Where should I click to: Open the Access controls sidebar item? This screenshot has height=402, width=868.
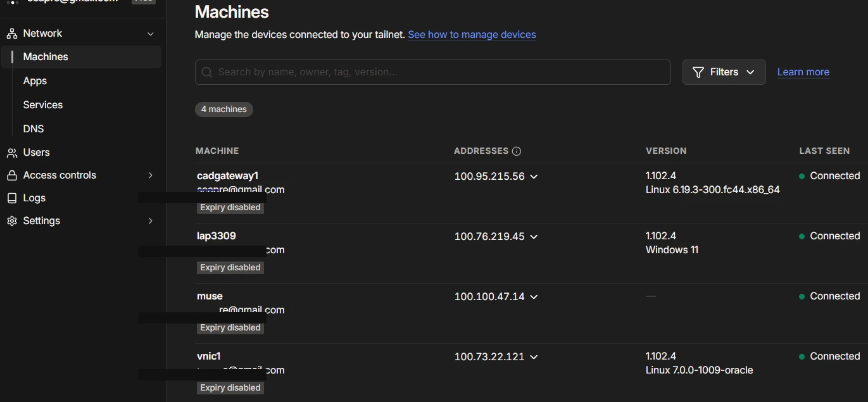pyautogui.click(x=60, y=175)
